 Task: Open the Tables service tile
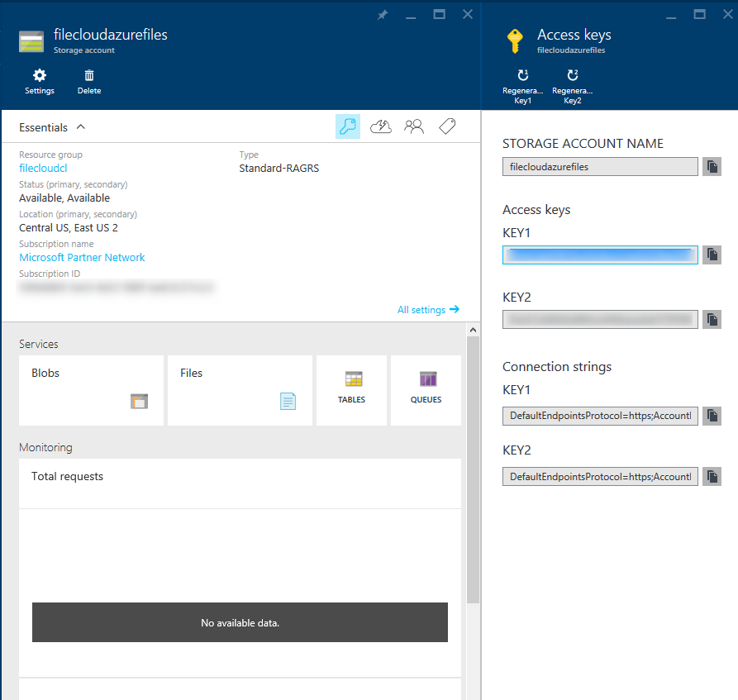pos(351,390)
